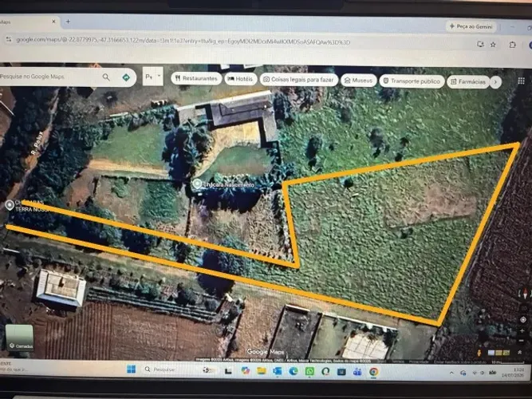Screen dimensions: 532x399
Task: Show your location with the target icon
Action: [x=523, y=319]
